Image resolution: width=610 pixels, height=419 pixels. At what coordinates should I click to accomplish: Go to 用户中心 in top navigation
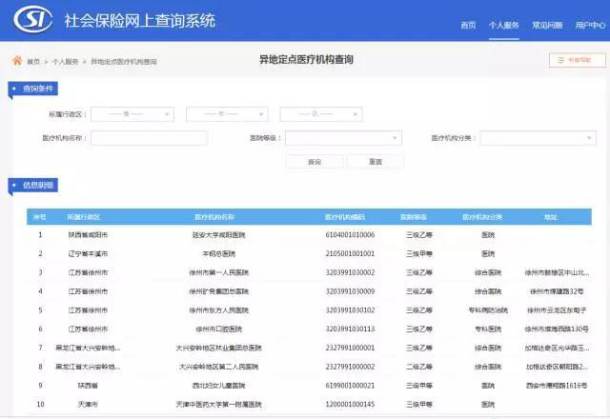tap(588, 23)
